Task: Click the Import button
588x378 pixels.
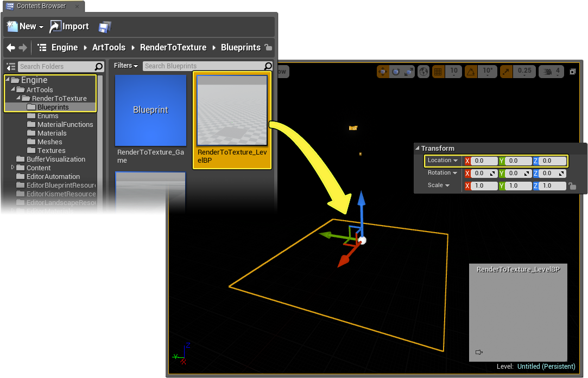Action: (69, 26)
